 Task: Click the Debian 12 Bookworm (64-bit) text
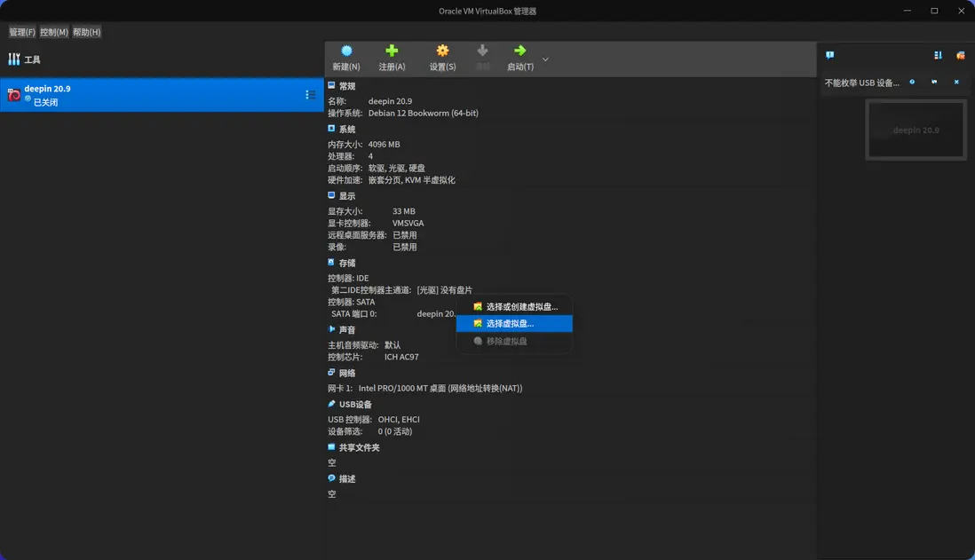pos(423,113)
